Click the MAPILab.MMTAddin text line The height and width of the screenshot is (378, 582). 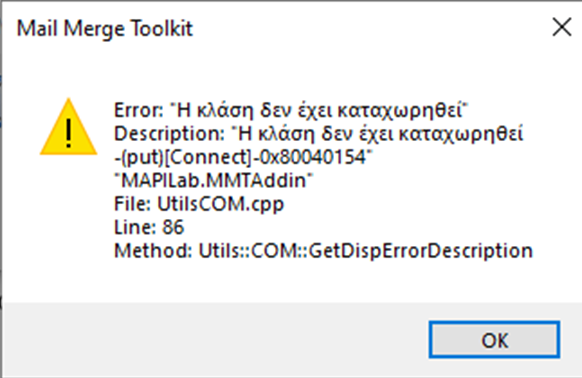coord(213,180)
